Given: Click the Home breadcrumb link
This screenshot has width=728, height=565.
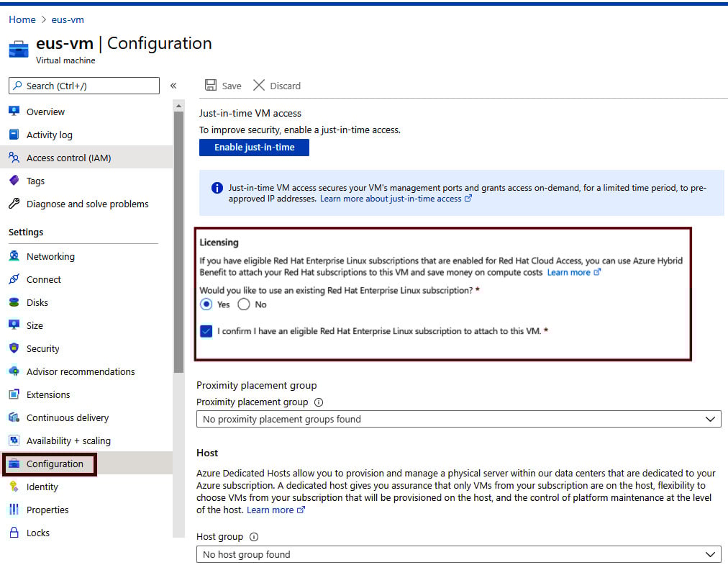Looking at the screenshot, I should coord(22,19).
